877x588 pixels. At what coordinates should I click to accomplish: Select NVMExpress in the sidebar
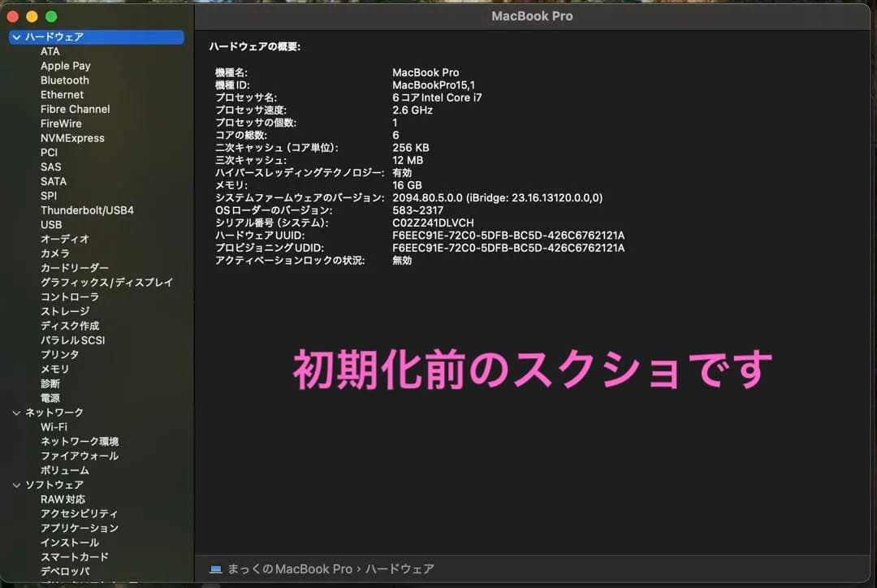coord(72,138)
